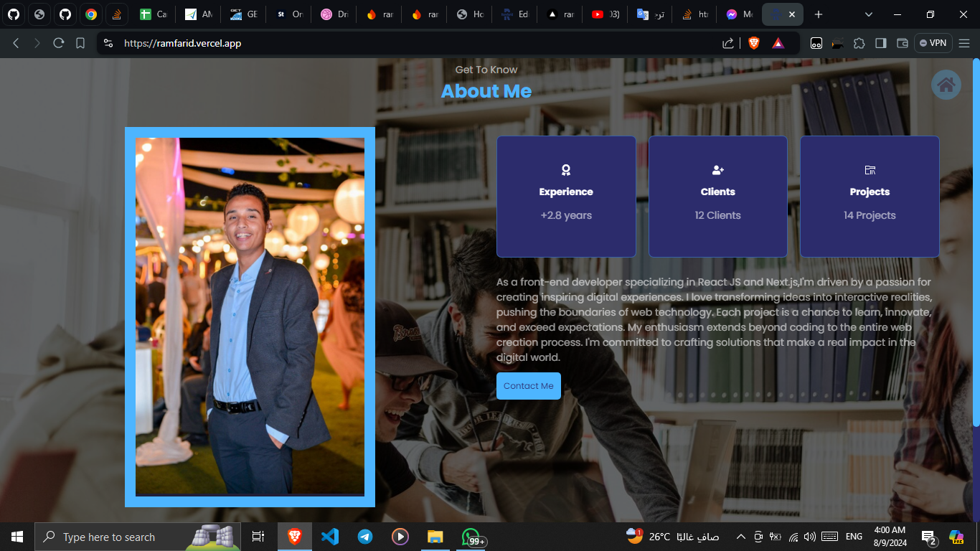Screen dimensions: 980x551
Task: Open the taskbar clock and calendar
Action: [890, 537]
